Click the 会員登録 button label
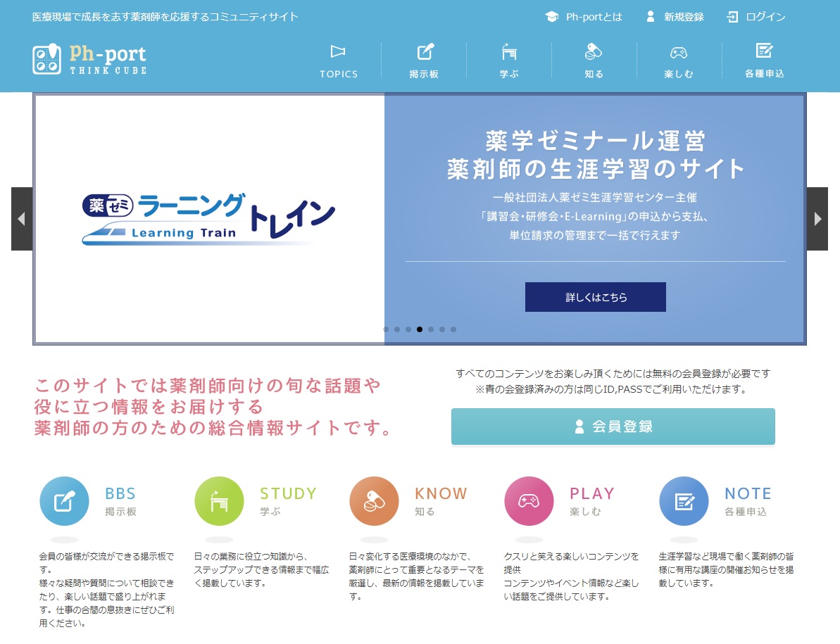Image resolution: width=840 pixels, height=644 pixels. coord(622,427)
